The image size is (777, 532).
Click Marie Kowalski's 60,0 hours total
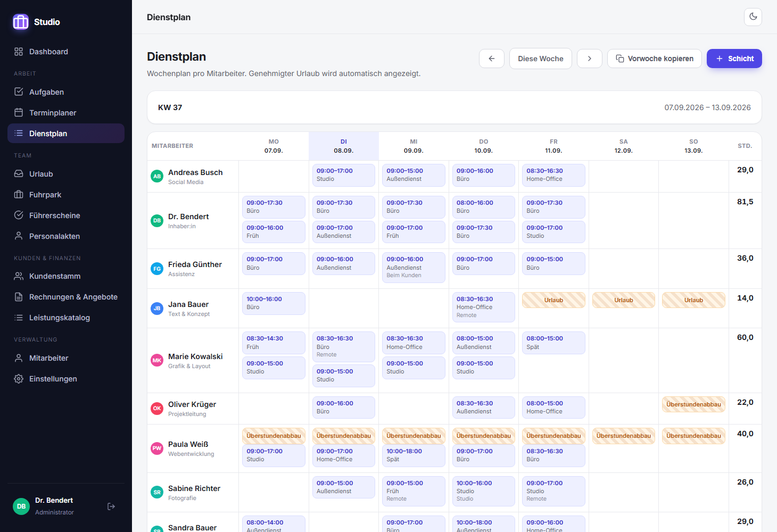click(x=745, y=338)
